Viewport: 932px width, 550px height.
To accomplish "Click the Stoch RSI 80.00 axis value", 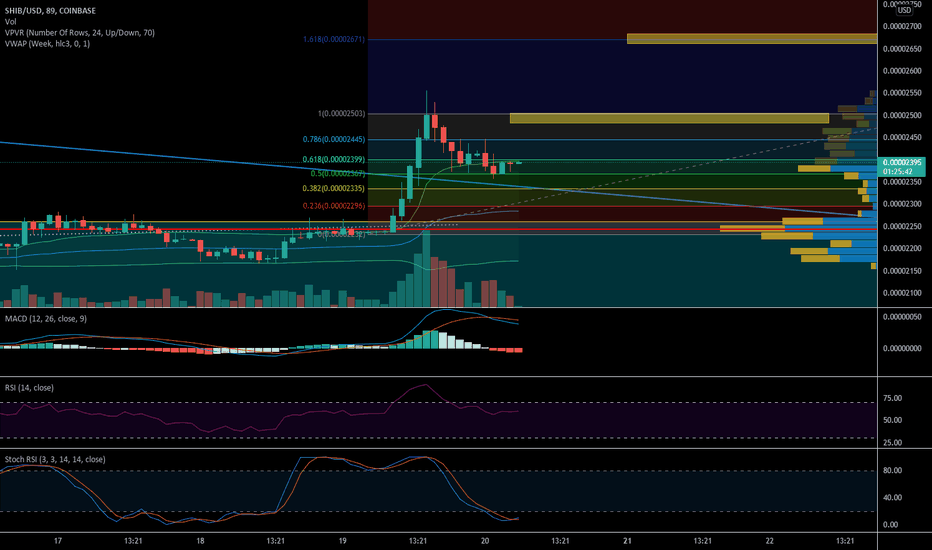I will tap(892, 470).
